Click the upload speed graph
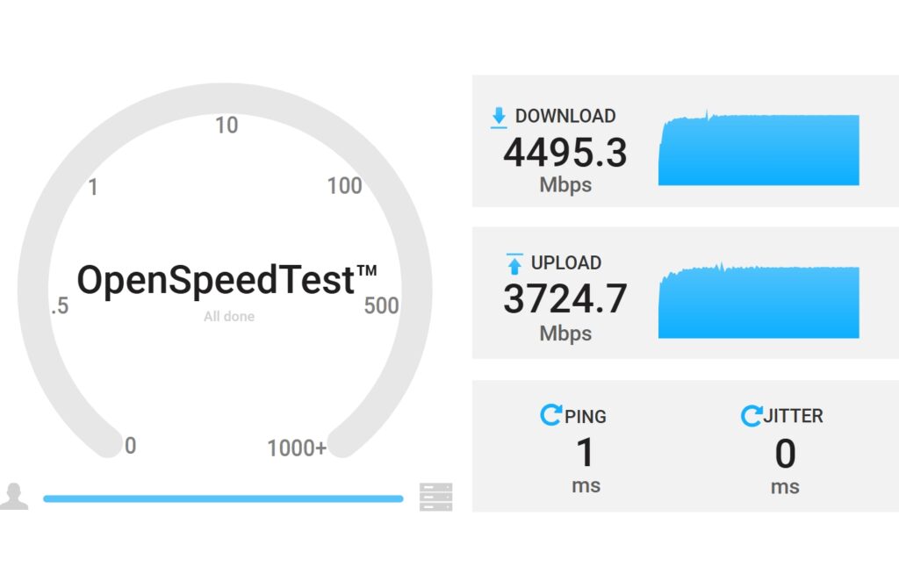 pos(759,301)
